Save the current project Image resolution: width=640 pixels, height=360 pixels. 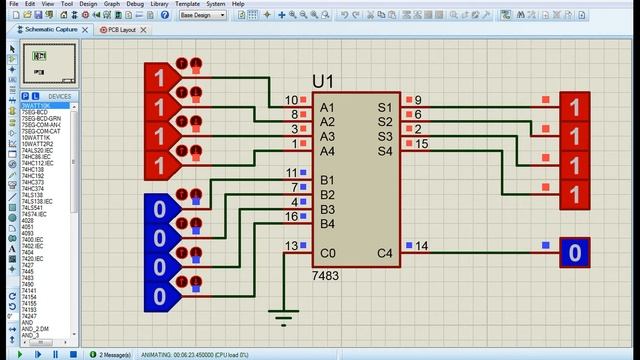pos(38,15)
